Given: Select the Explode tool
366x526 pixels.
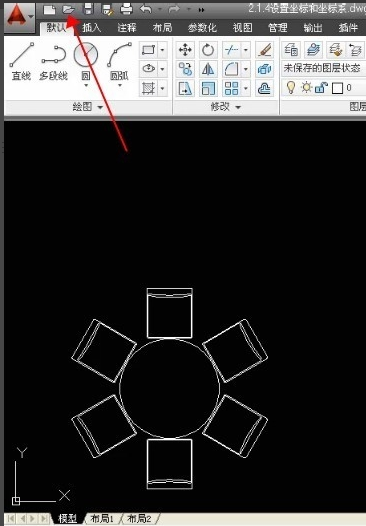Looking at the screenshot, I should (x=265, y=69).
